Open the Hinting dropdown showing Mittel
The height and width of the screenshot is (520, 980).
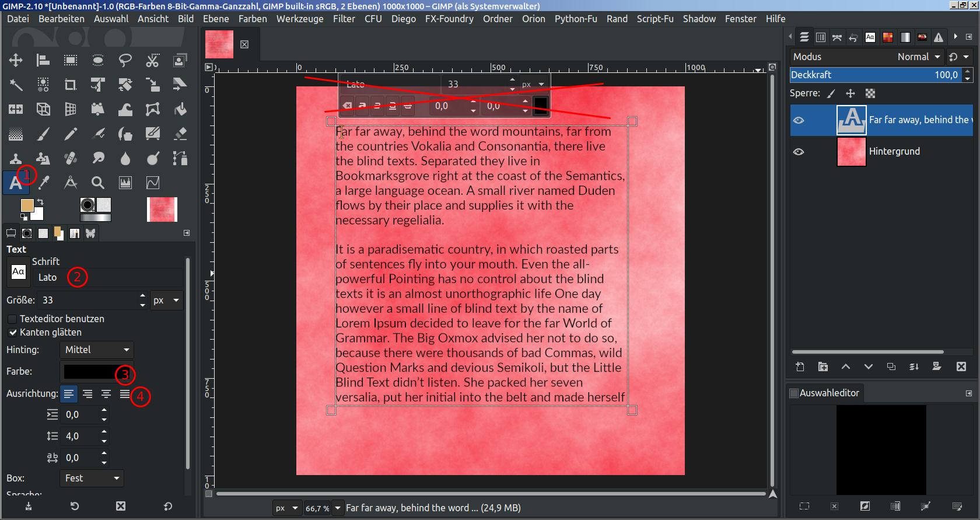97,350
